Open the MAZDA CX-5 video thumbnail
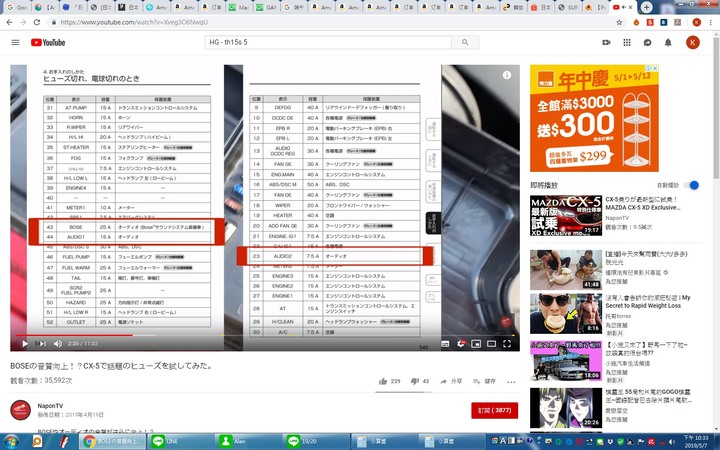Image resolution: width=720 pixels, height=450 pixels. point(566,215)
